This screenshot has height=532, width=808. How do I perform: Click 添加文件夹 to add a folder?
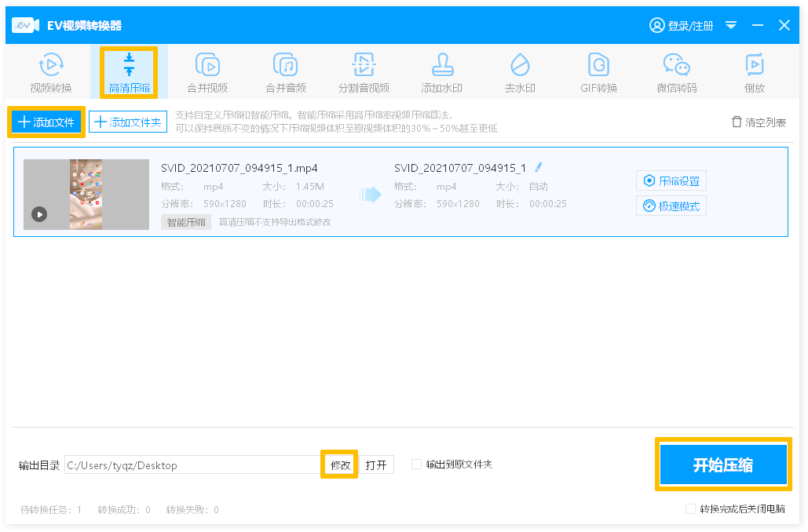point(128,122)
